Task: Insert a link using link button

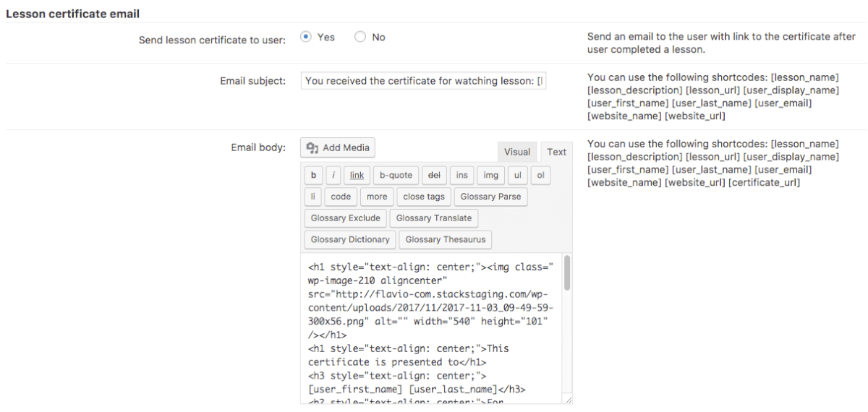Action: 357,175
